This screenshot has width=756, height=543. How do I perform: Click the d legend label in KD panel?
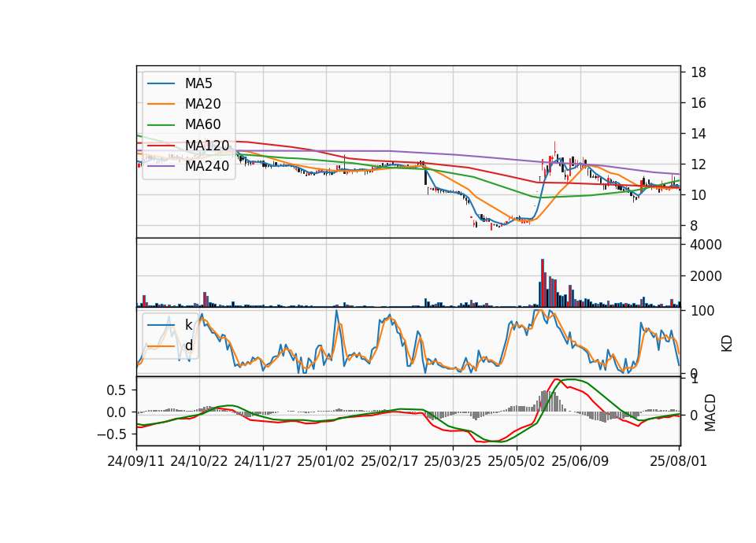pos(188,345)
